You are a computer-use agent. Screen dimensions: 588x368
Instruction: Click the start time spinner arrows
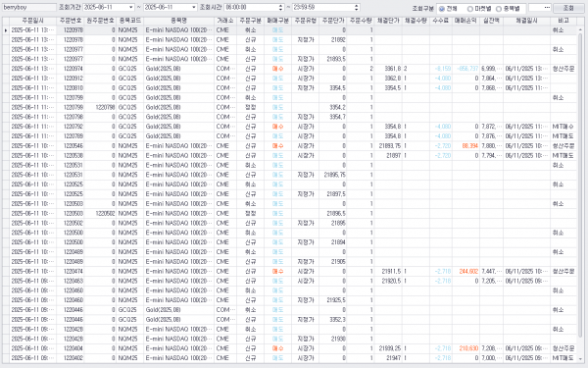(x=281, y=7)
